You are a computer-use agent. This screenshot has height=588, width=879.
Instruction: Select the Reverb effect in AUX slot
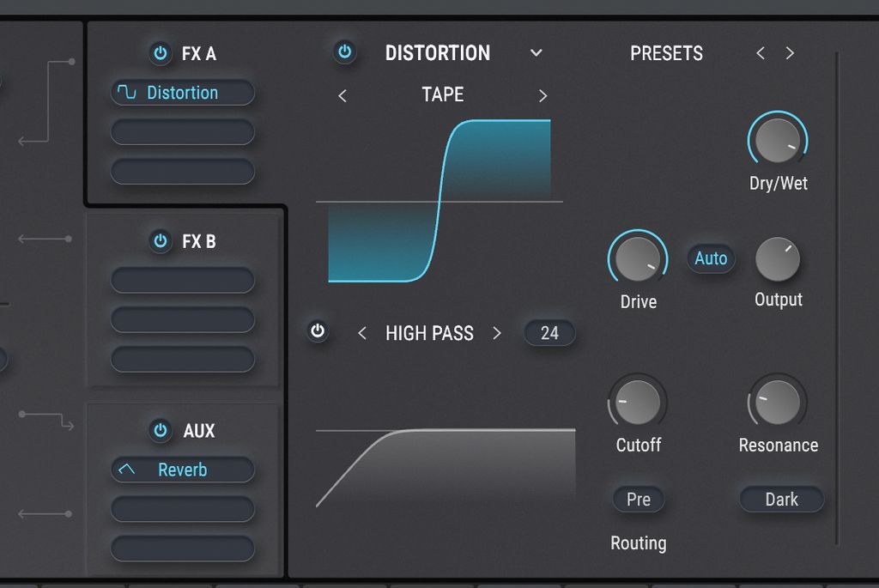coord(182,470)
